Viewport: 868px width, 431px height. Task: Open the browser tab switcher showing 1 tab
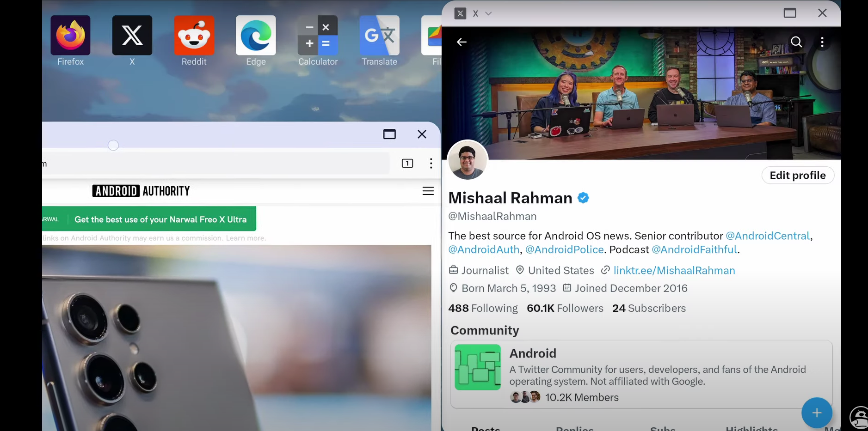[x=407, y=163]
